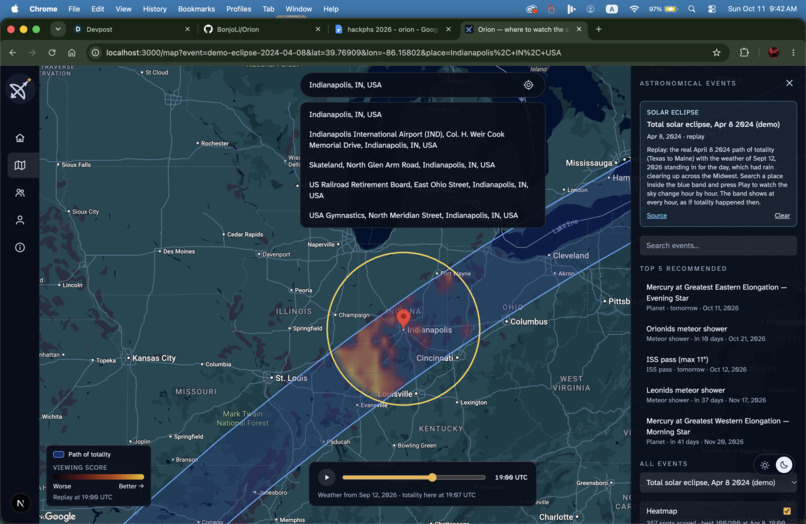806x524 pixels.
Task: Use my location crosshair in search box
Action: click(528, 85)
